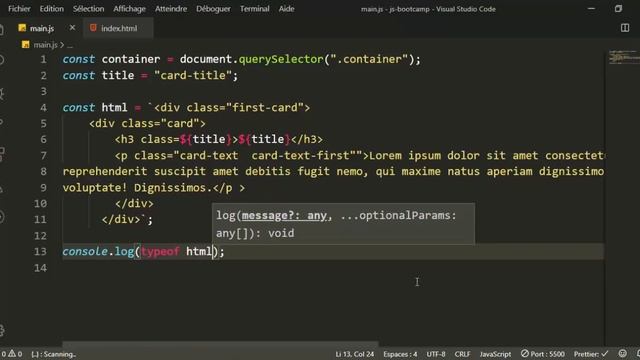Screen dimensions: 640x360
Task: Open the Terminal menu
Action: pyautogui.click(x=254, y=9)
